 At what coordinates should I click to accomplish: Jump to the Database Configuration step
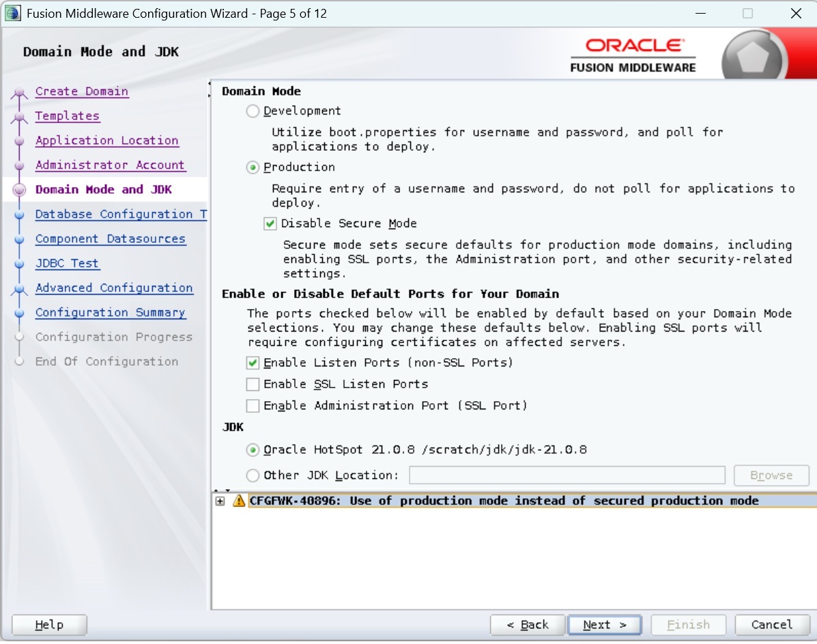(x=121, y=214)
